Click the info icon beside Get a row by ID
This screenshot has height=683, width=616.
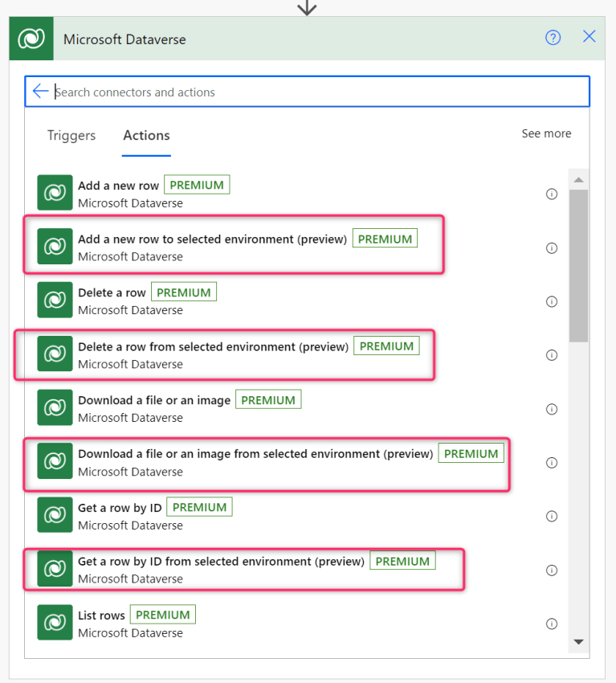point(552,516)
